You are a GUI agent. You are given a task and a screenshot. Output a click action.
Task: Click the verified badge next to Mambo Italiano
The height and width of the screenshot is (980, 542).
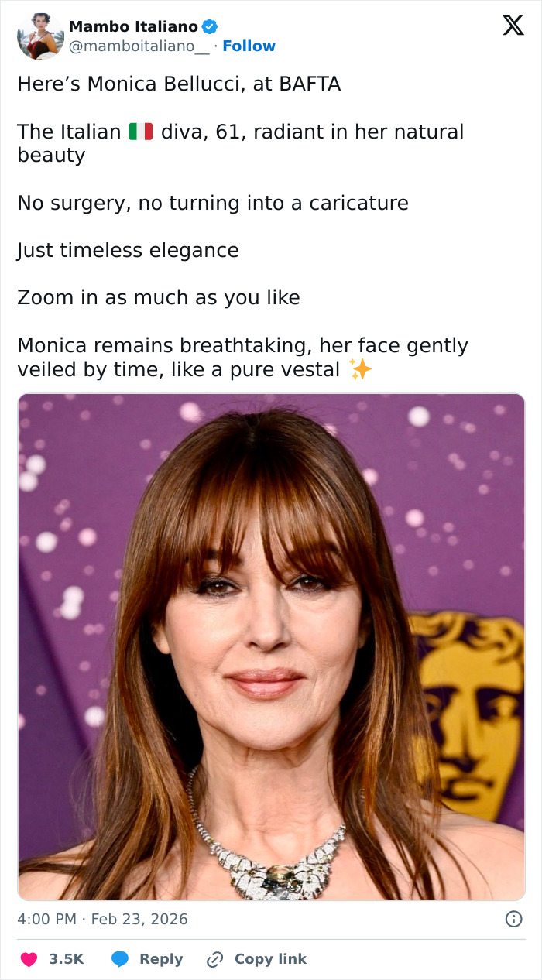click(x=208, y=26)
